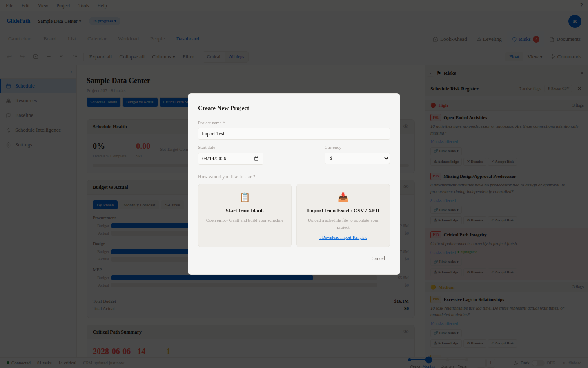Toggle the All deps button
The image size is (588, 368).
236,57
